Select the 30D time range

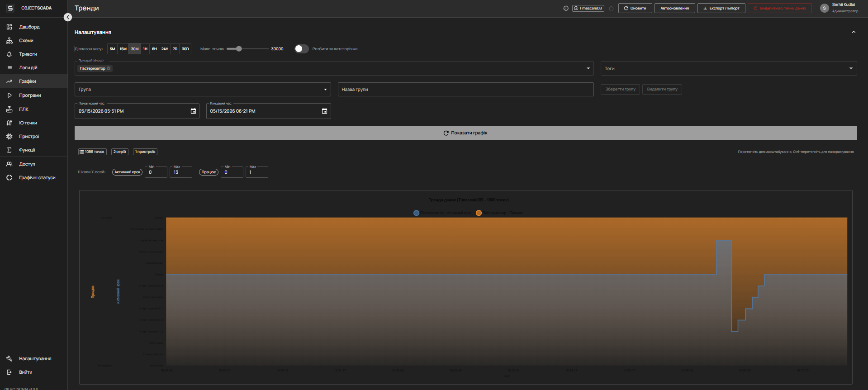tap(185, 49)
